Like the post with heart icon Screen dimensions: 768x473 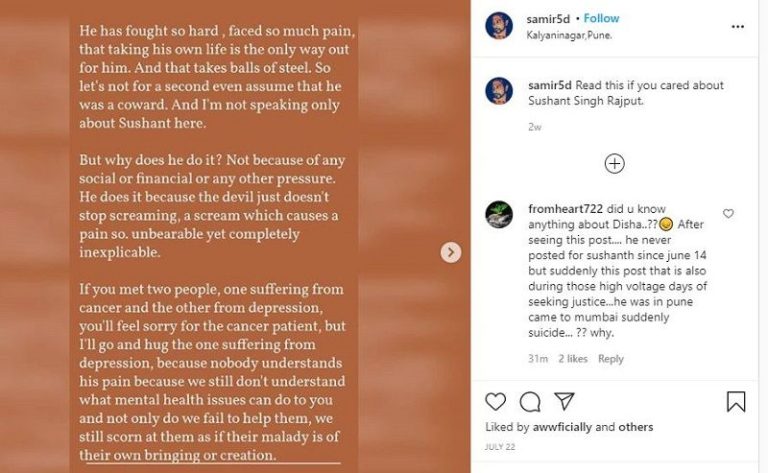pos(495,401)
